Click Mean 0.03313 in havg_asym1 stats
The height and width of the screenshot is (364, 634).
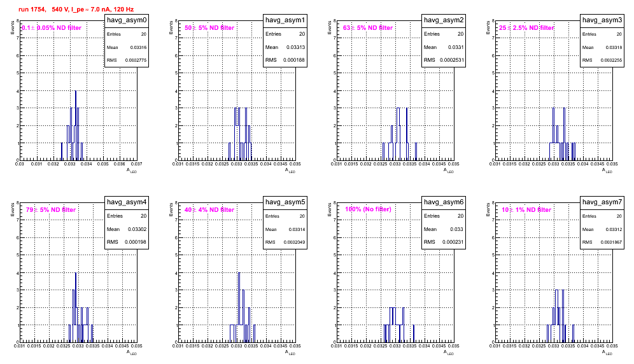pyautogui.click(x=285, y=47)
